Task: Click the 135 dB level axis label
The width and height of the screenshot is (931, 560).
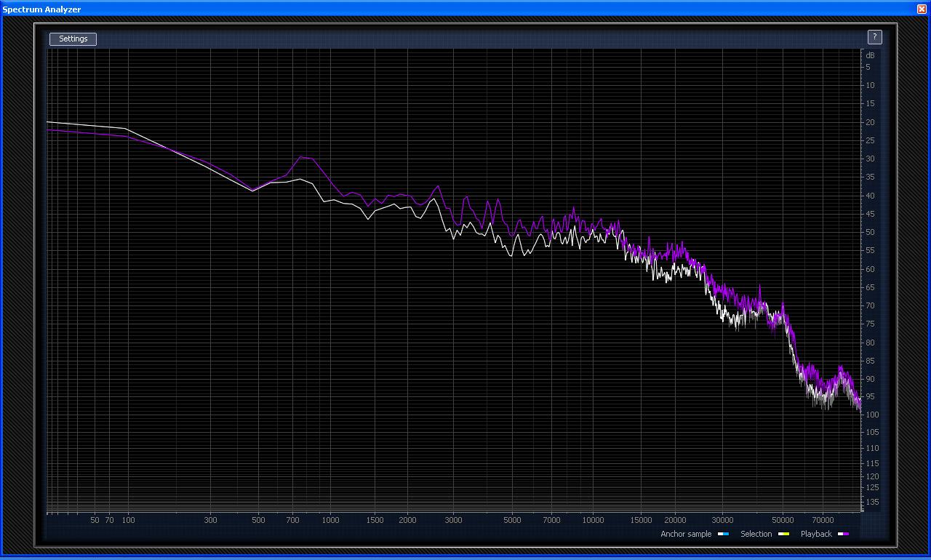Action: (x=872, y=503)
